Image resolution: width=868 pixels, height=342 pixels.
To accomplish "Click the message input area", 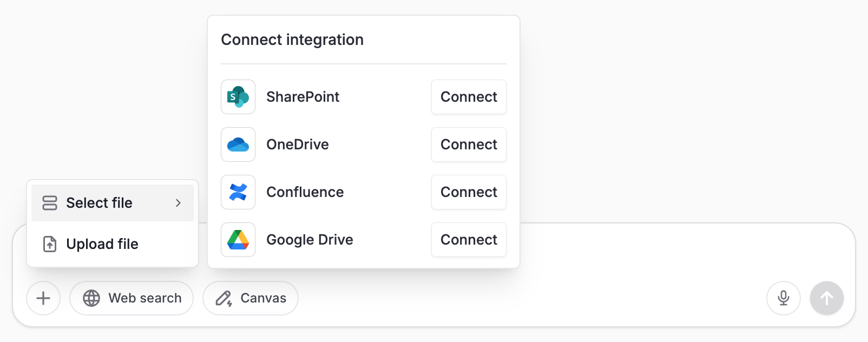I will point(687,252).
